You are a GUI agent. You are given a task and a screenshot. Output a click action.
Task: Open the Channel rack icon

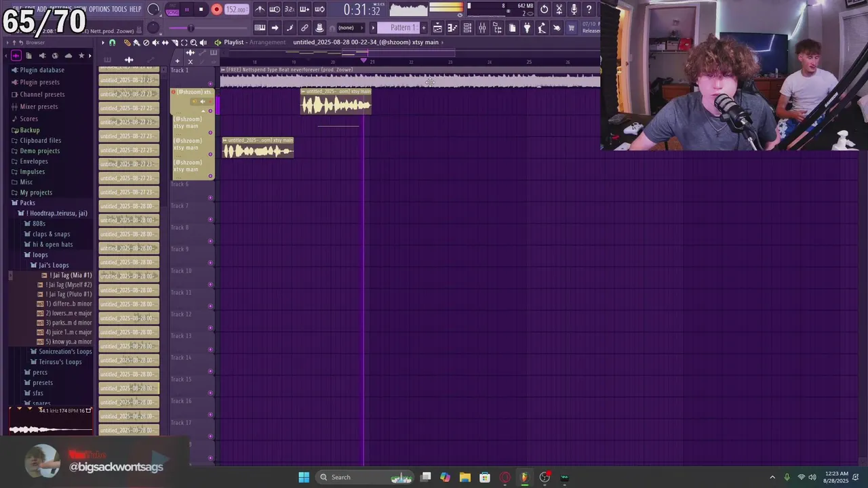(x=467, y=28)
